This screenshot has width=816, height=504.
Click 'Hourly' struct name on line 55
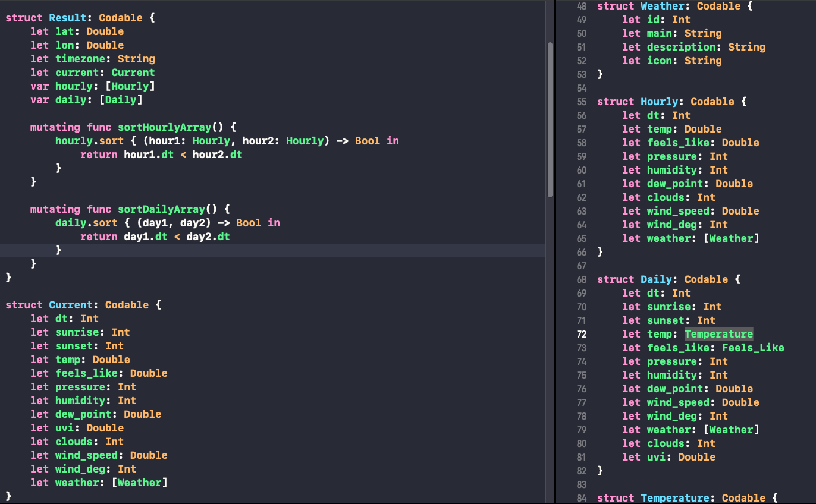coord(660,102)
